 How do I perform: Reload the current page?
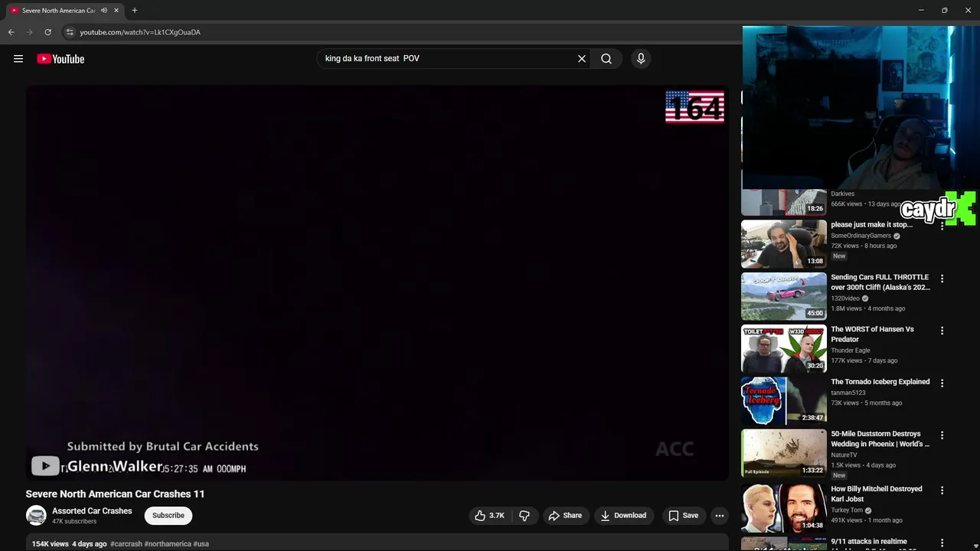[47, 32]
